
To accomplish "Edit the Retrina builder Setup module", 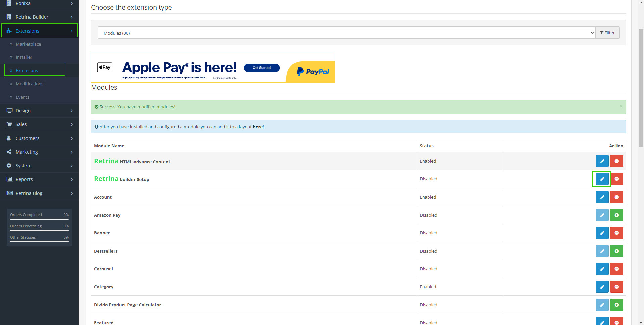I will 602,179.
